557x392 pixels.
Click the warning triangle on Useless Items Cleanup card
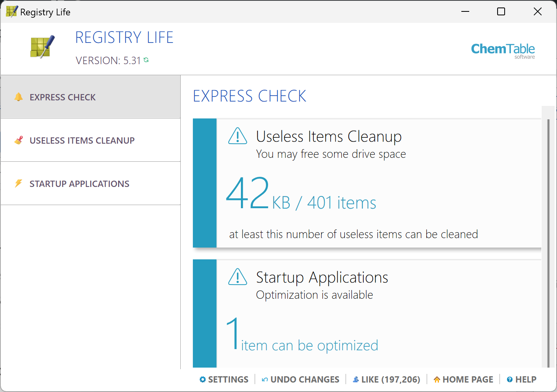pos(238,136)
